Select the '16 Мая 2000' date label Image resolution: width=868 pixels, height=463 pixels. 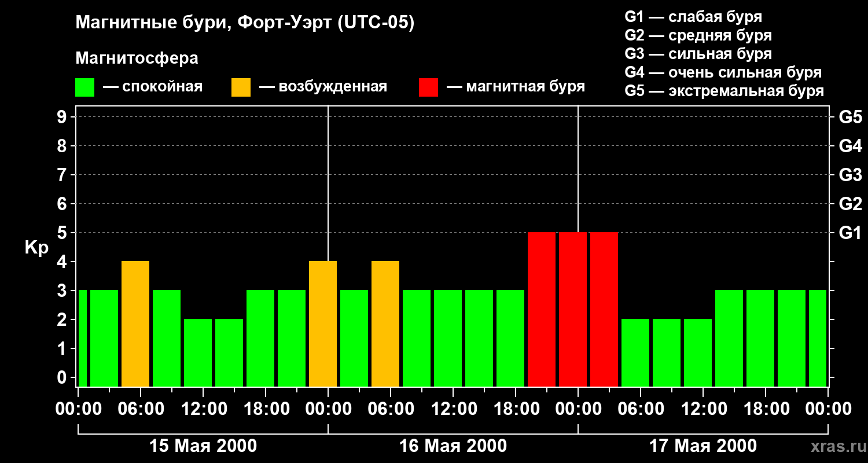pos(453,446)
